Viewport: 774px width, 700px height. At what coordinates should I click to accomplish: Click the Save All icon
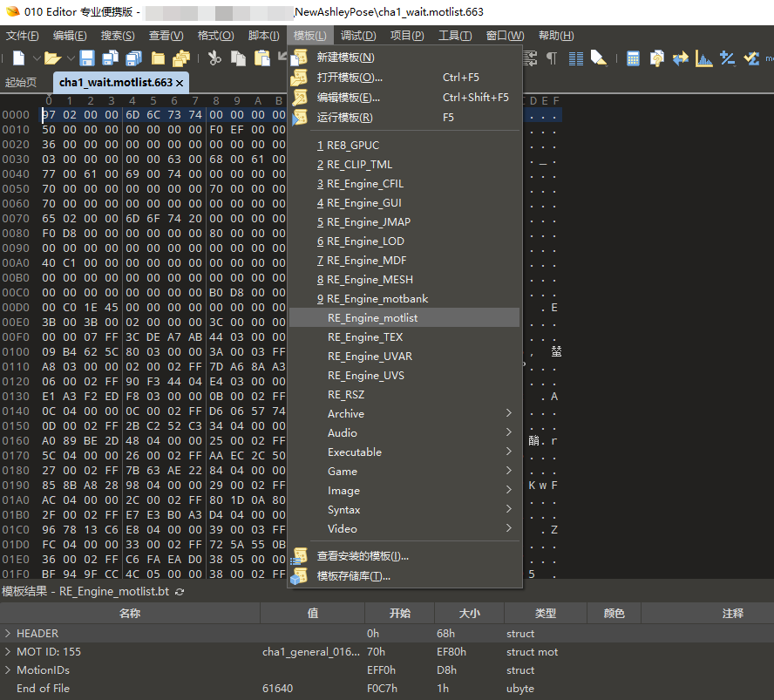tap(133, 58)
